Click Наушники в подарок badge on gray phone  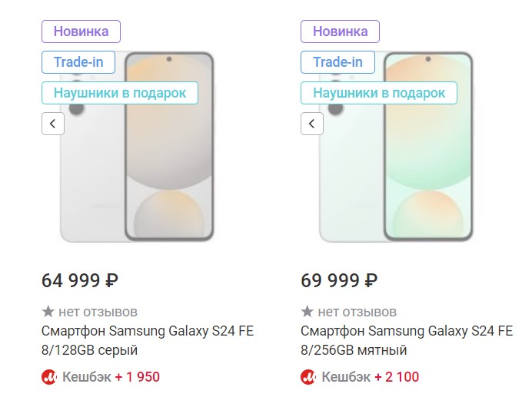point(120,93)
